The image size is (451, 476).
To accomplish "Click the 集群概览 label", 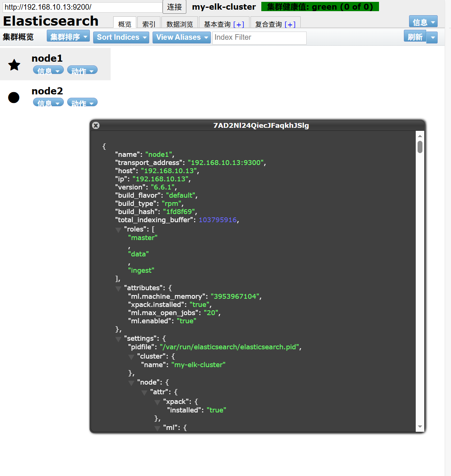I will coord(18,37).
